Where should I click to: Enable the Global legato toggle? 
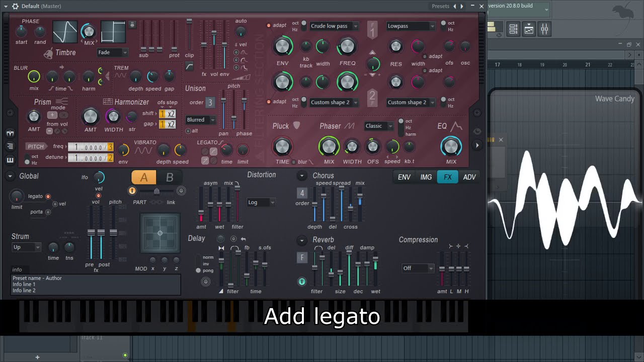coord(48,196)
